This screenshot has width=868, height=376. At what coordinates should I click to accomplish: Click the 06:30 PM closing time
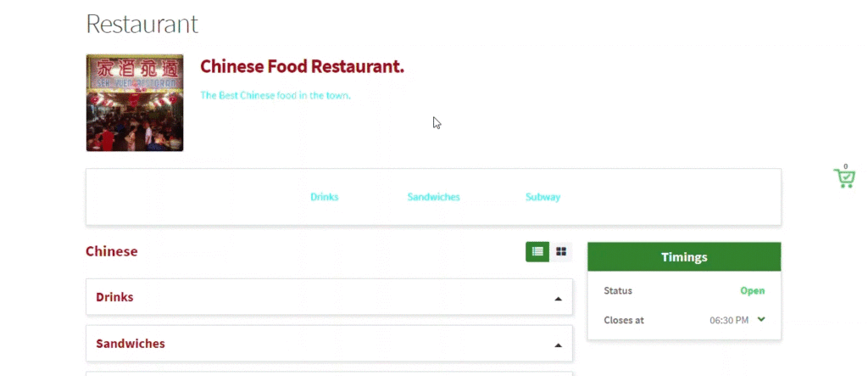click(729, 320)
